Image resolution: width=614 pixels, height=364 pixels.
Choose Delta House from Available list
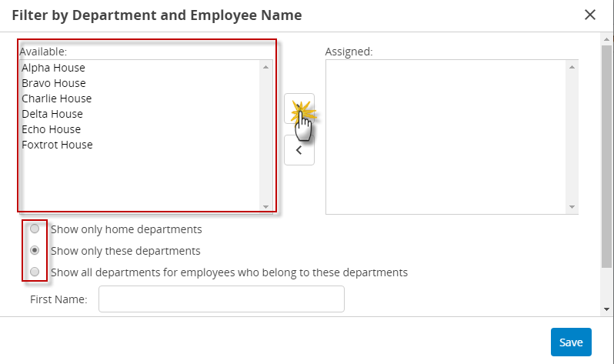tap(52, 114)
